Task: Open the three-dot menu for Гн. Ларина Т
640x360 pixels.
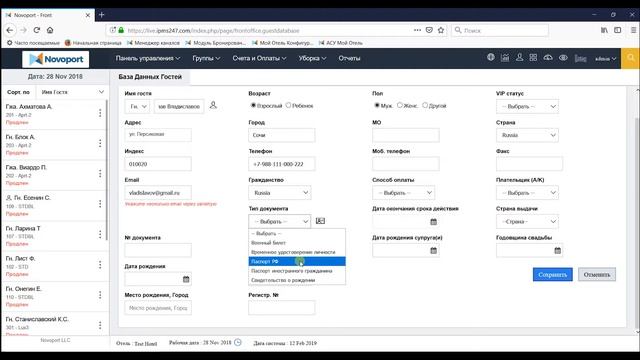Action: coord(100,234)
